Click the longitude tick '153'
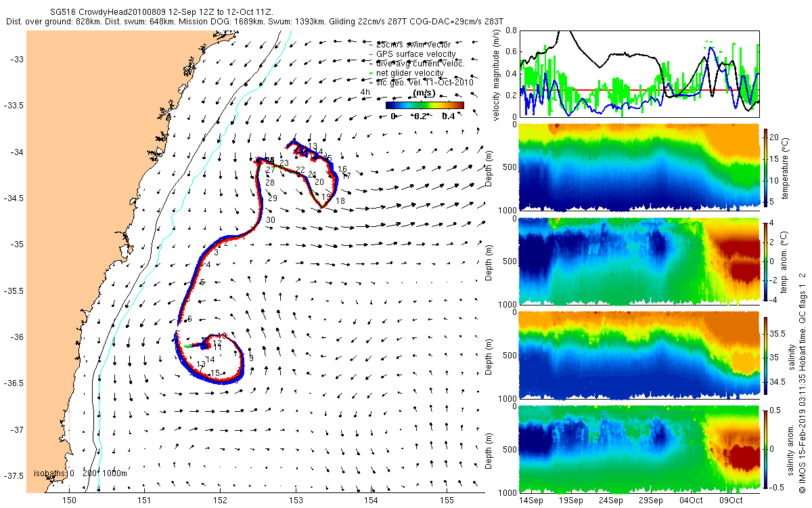812x508 pixels. (x=295, y=499)
